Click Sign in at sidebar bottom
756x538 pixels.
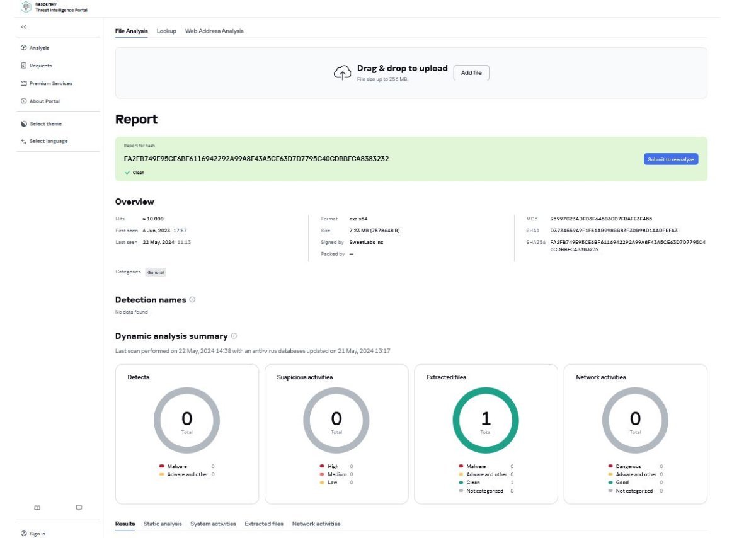(x=37, y=534)
